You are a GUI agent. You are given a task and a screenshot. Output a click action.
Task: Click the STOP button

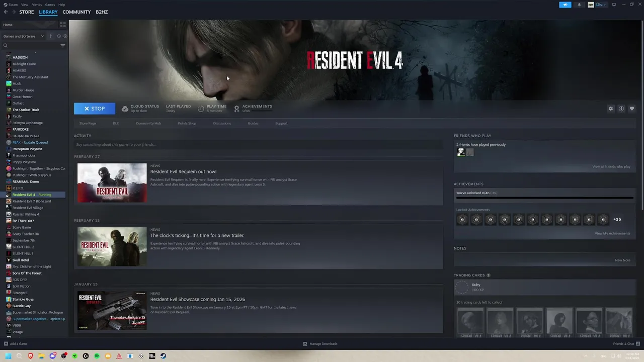(95, 109)
